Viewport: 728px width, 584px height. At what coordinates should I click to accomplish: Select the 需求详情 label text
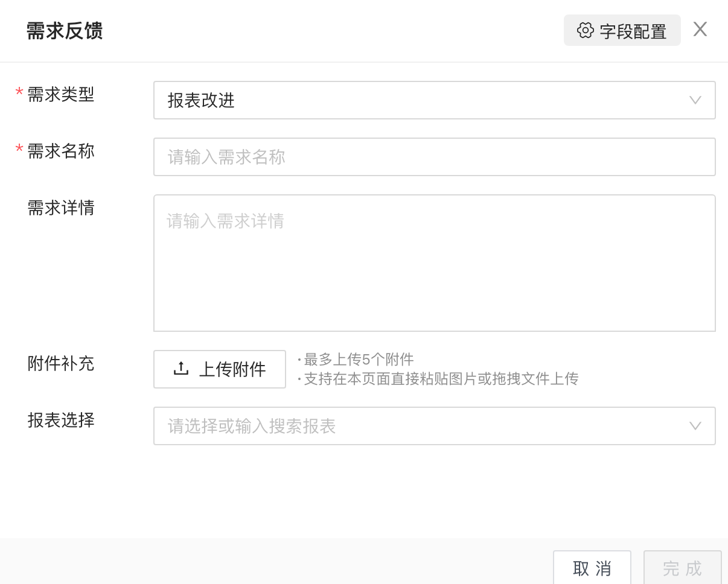pos(61,208)
